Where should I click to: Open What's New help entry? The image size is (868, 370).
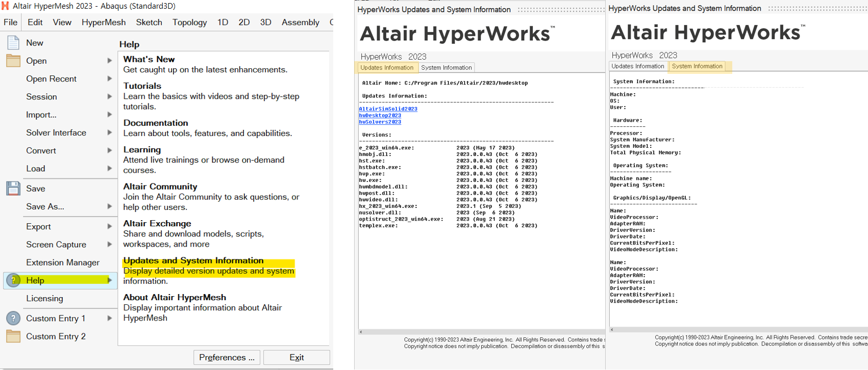point(205,64)
